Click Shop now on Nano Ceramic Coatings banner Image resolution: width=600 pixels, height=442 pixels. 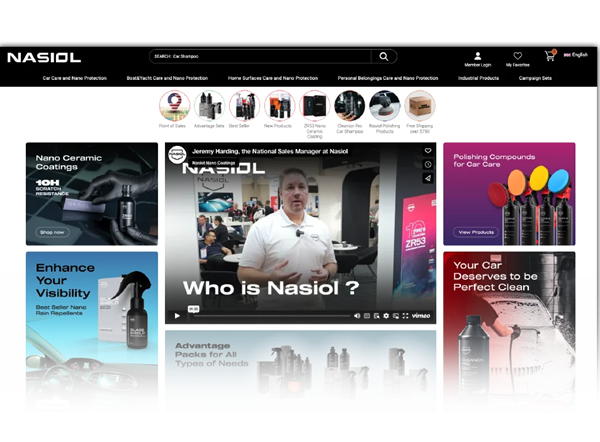click(x=52, y=232)
